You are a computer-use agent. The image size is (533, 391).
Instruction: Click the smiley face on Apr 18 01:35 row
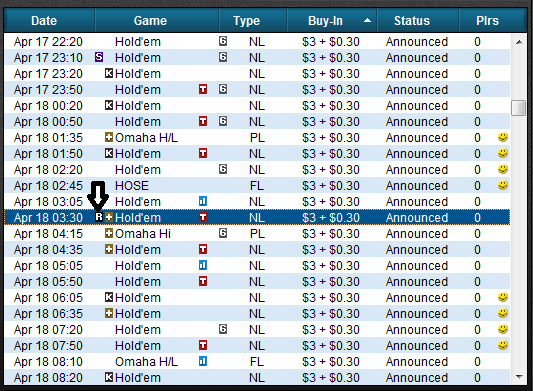coord(503,137)
